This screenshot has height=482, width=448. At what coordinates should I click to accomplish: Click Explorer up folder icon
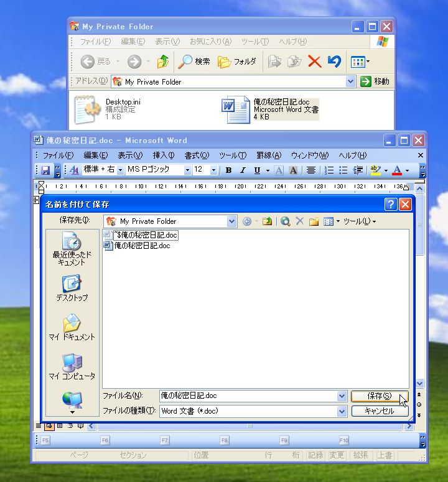tap(163, 62)
